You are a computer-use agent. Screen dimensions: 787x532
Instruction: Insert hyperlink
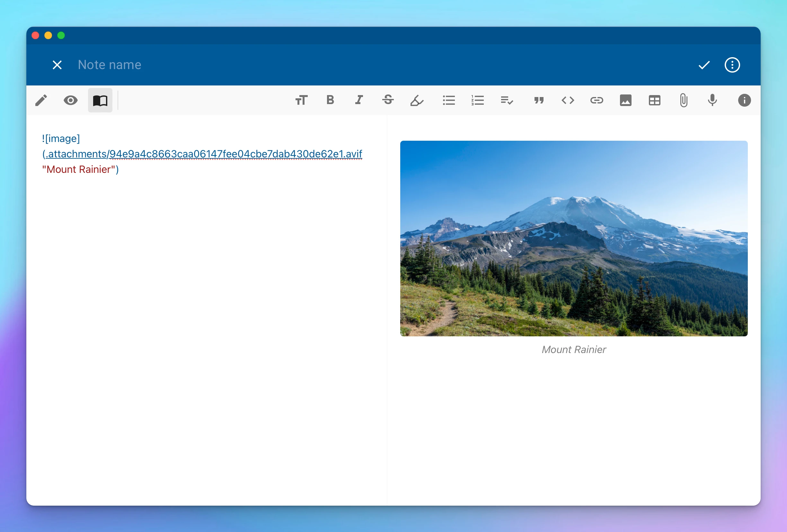tap(597, 100)
